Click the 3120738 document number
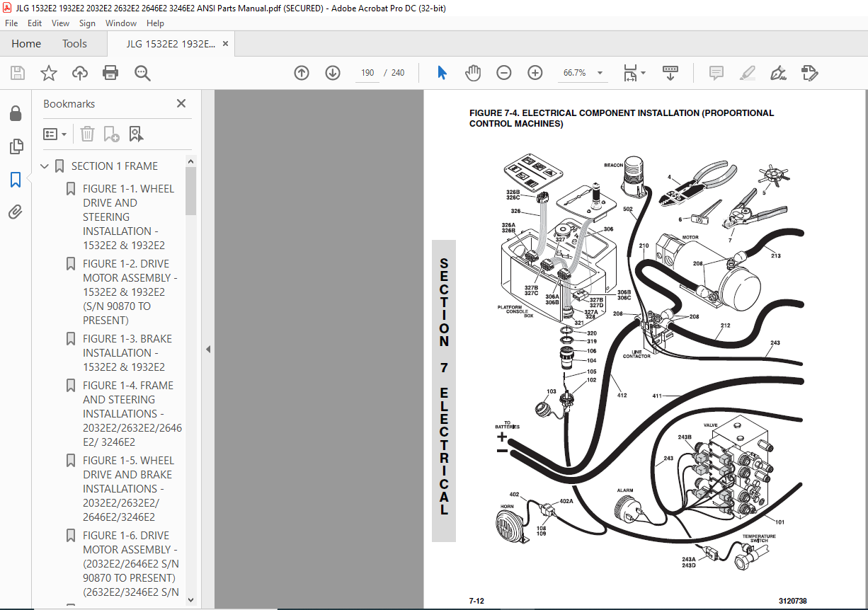The height and width of the screenshot is (610, 868). 792,601
